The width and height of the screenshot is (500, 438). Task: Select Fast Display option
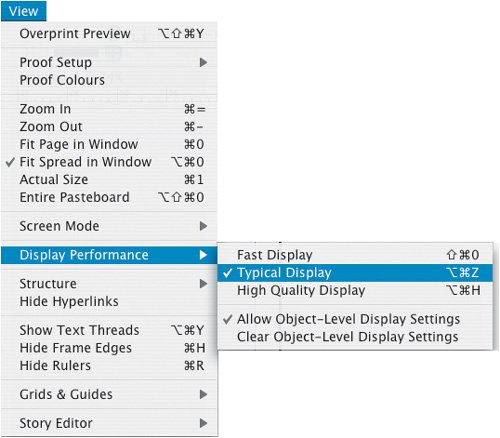(355, 255)
